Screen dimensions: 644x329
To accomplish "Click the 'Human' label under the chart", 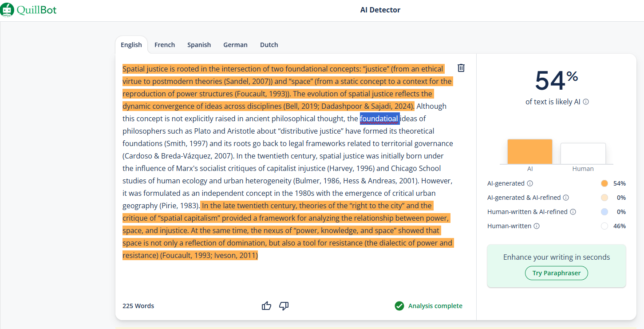I will (583, 169).
